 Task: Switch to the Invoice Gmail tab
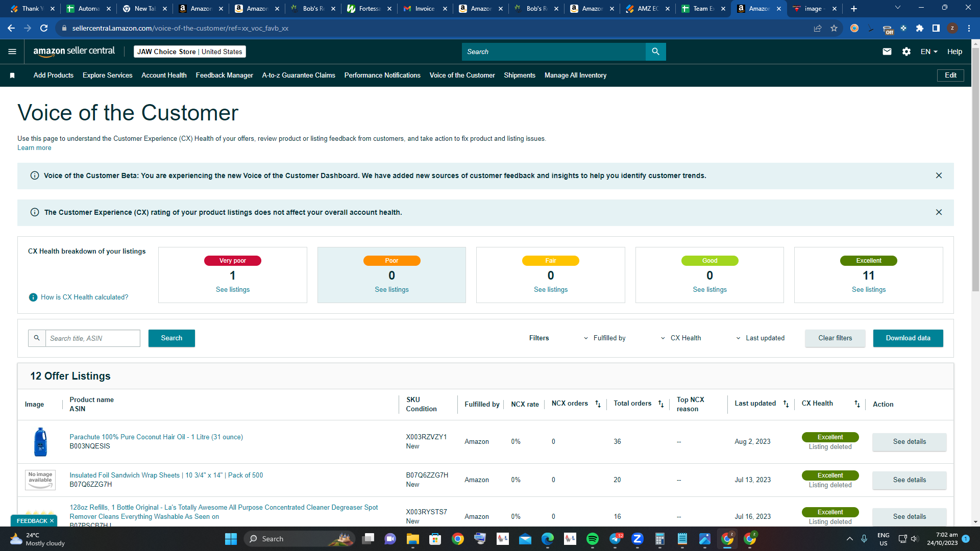pos(425,9)
